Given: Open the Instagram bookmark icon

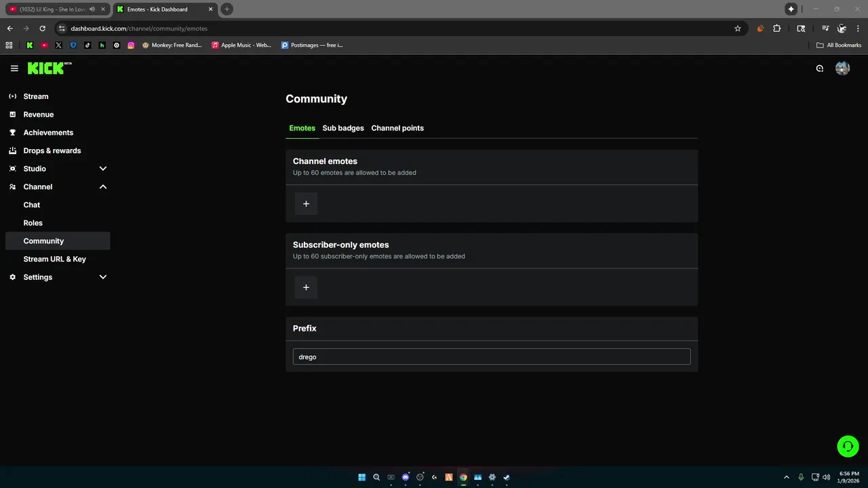Looking at the screenshot, I should pos(131,45).
